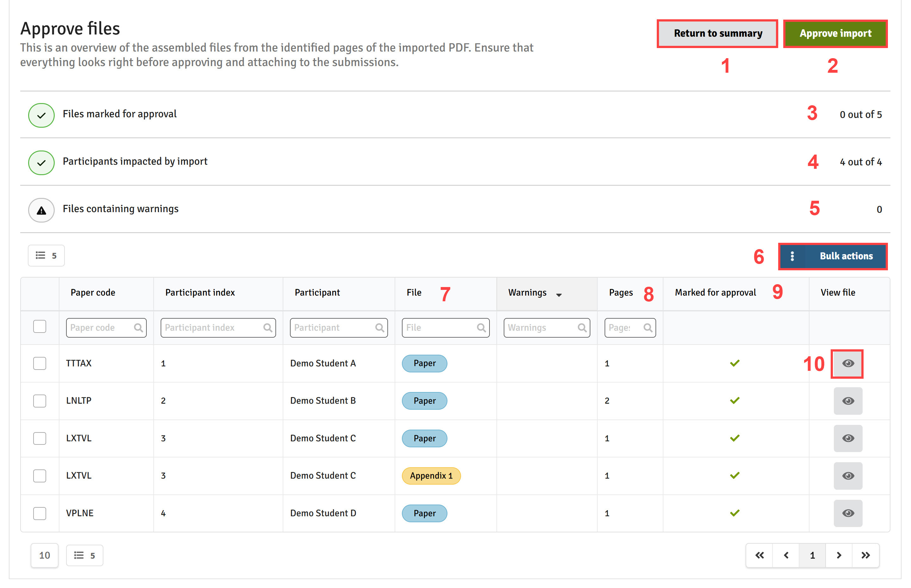Viewport: 911px width, 588px height.
Task: Select the VPLNE row checkbox
Action: click(x=40, y=513)
